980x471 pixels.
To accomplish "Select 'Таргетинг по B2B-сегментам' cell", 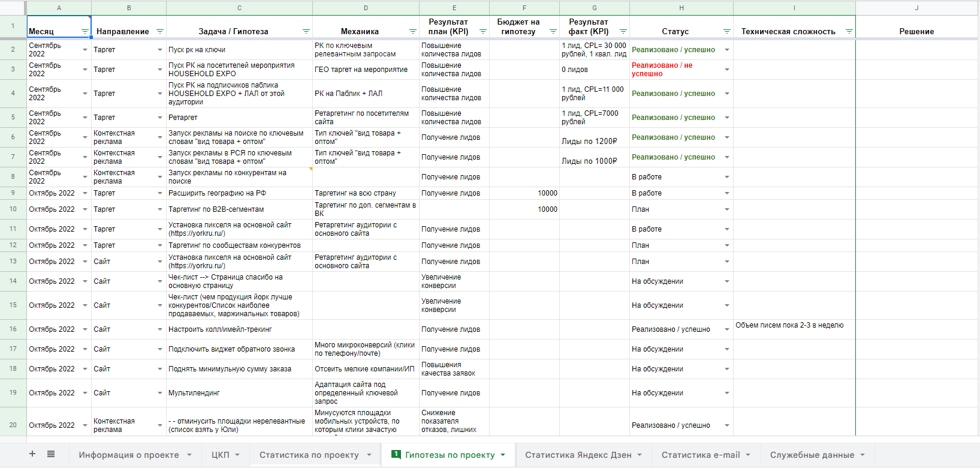I will click(x=239, y=209).
